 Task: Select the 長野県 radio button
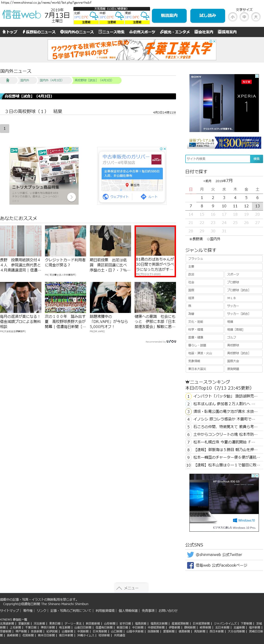191,239
